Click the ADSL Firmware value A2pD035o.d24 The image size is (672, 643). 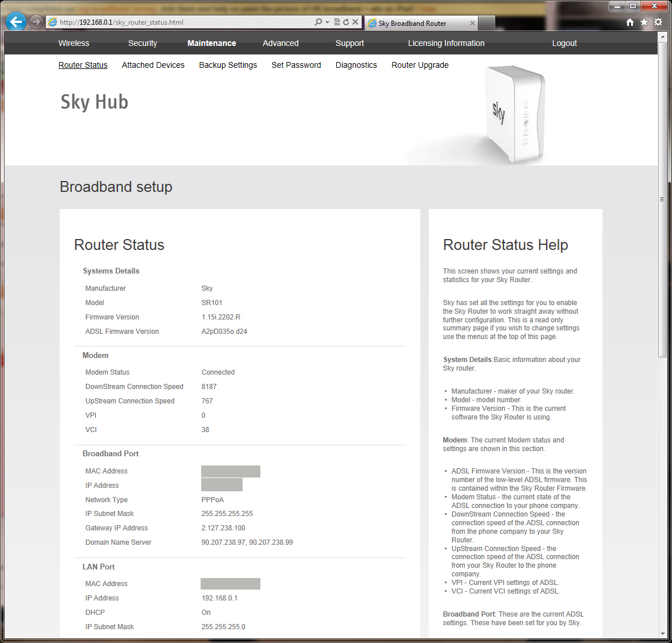click(x=224, y=332)
